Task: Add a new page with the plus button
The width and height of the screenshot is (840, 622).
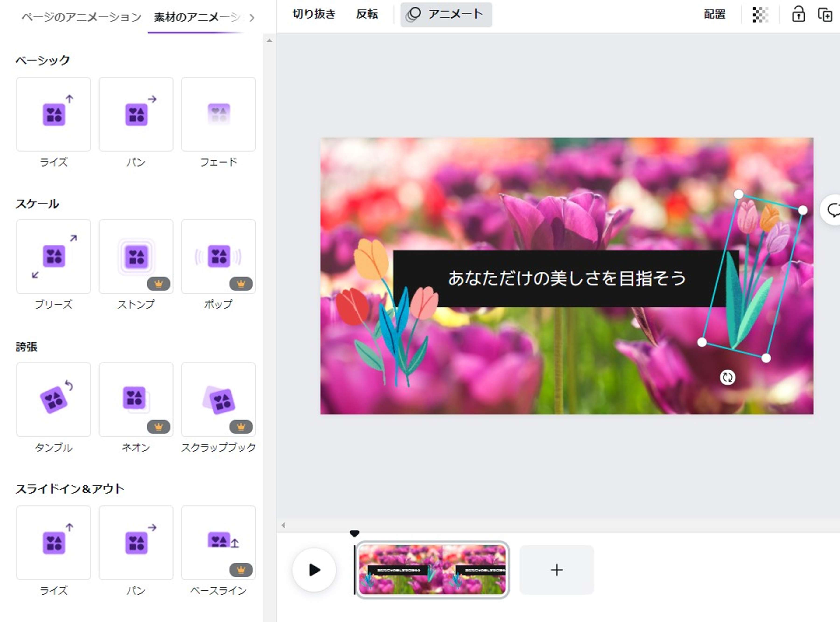Action: 556,570
